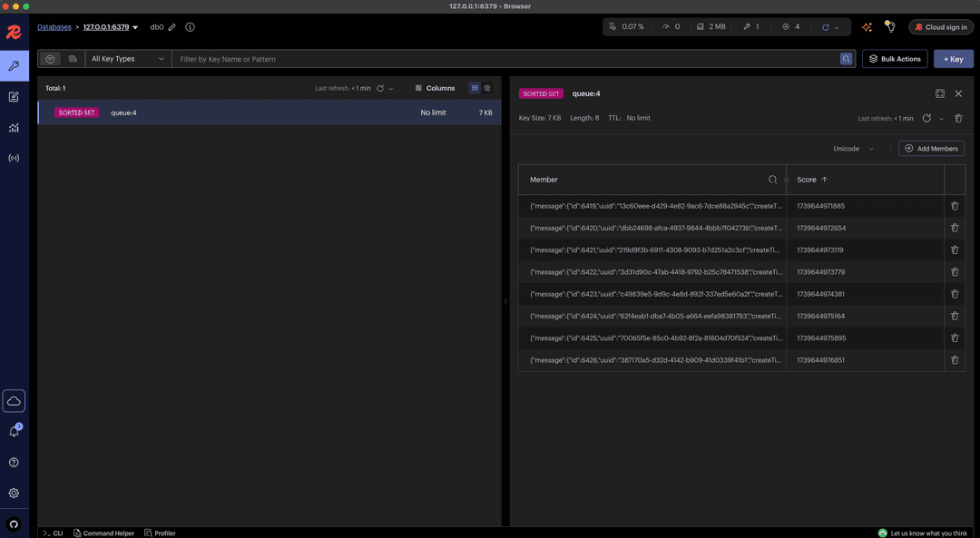Delete member with id 6423
980x538 pixels.
point(955,294)
